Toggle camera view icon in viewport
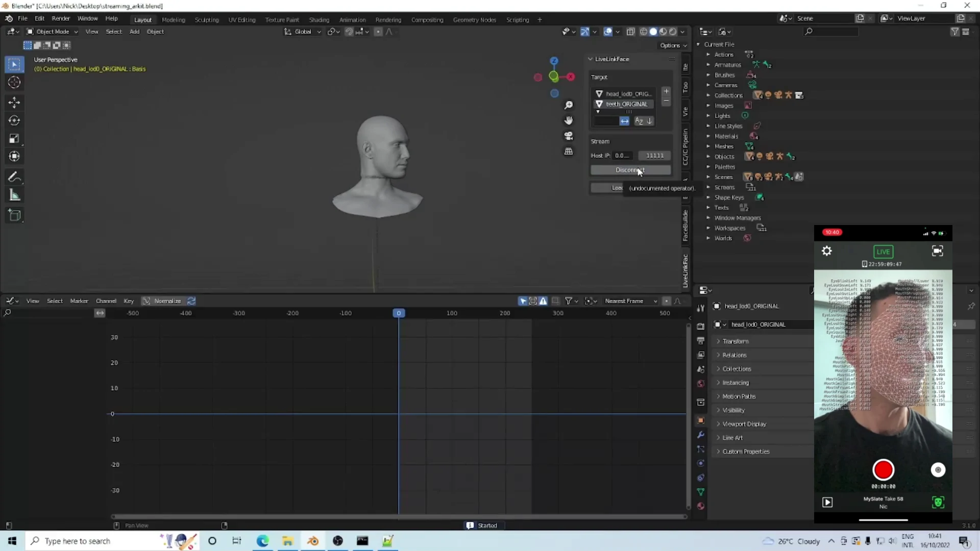Screen dimensions: 980x551 (568, 136)
